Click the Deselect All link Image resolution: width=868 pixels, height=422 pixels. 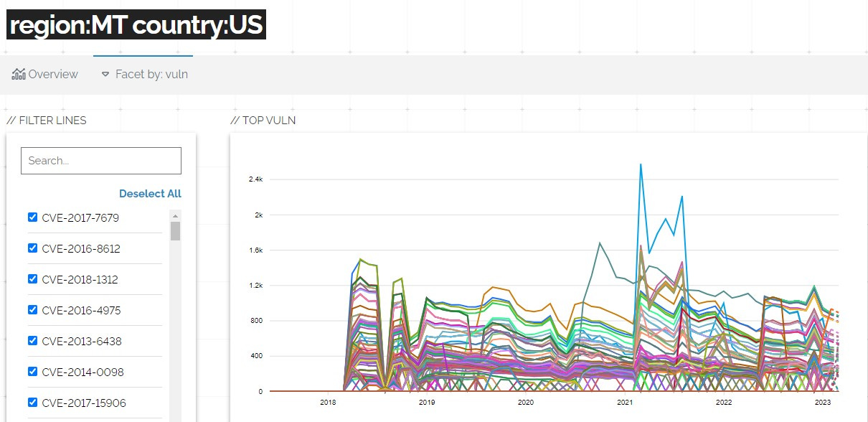[x=150, y=194]
